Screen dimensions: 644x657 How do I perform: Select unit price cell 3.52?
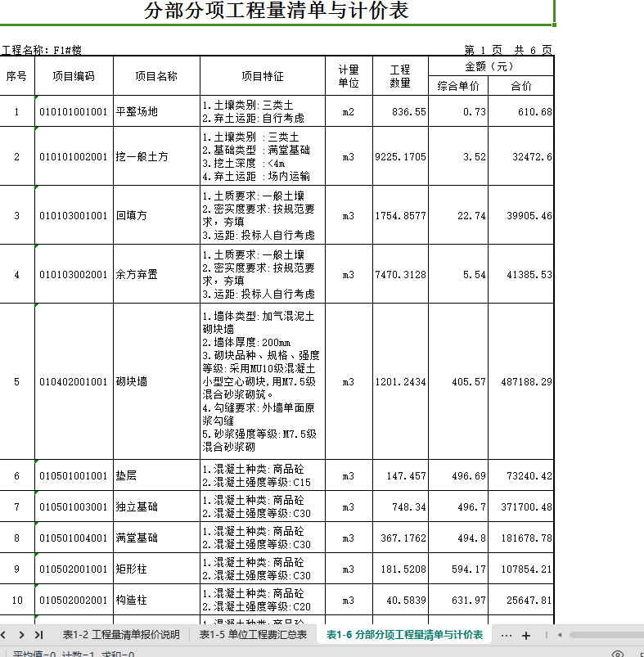click(458, 156)
